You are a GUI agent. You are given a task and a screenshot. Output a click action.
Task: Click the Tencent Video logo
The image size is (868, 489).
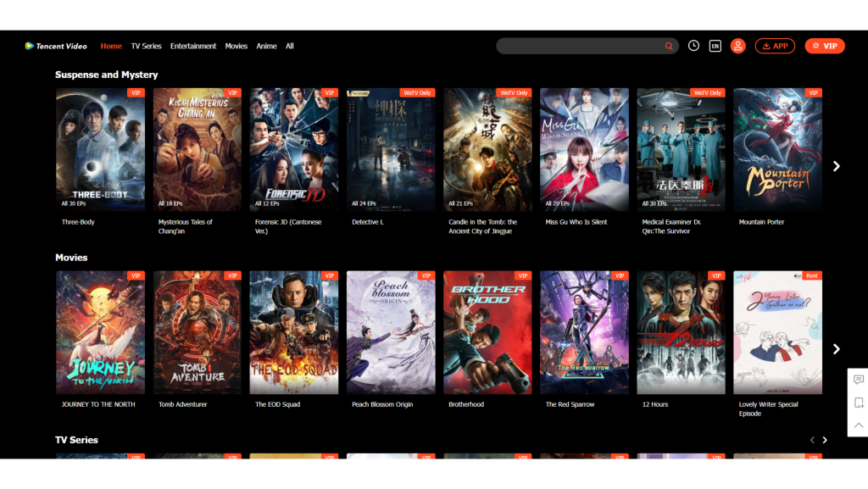(56, 46)
